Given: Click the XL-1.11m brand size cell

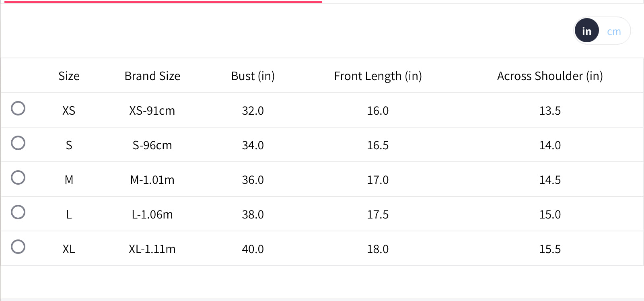Looking at the screenshot, I should pyautogui.click(x=152, y=249).
